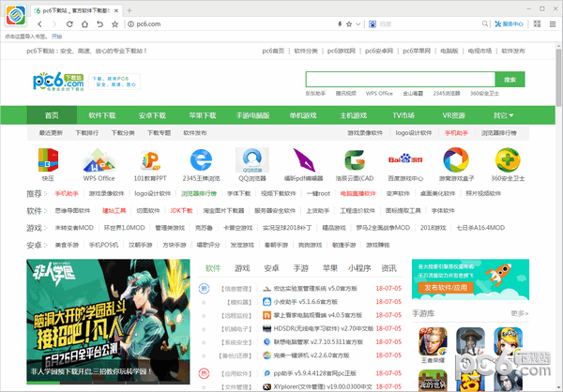Image resolution: width=563 pixels, height=392 pixels.
Task: Open the pc6游戏网 top link
Action: (x=342, y=51)
